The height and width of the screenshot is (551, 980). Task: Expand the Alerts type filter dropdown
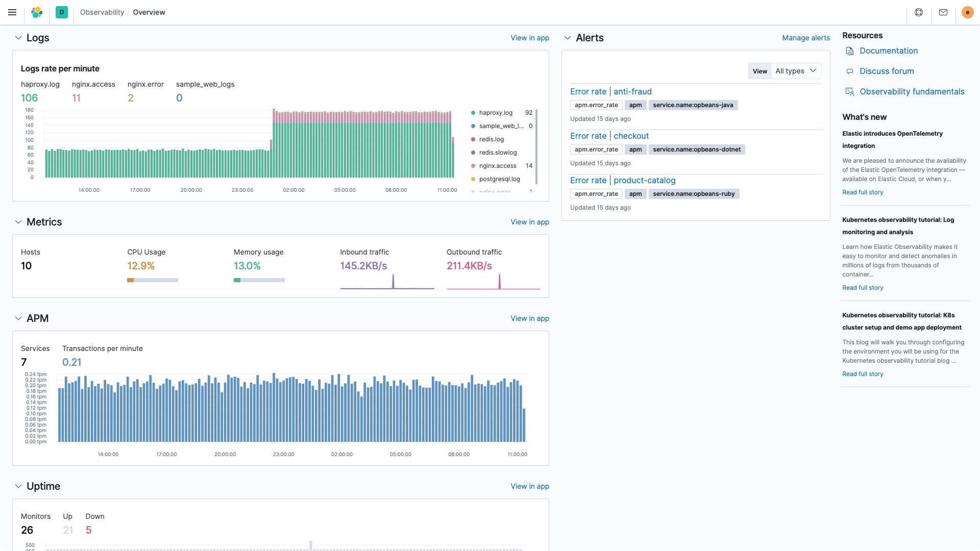coord(796,70)
